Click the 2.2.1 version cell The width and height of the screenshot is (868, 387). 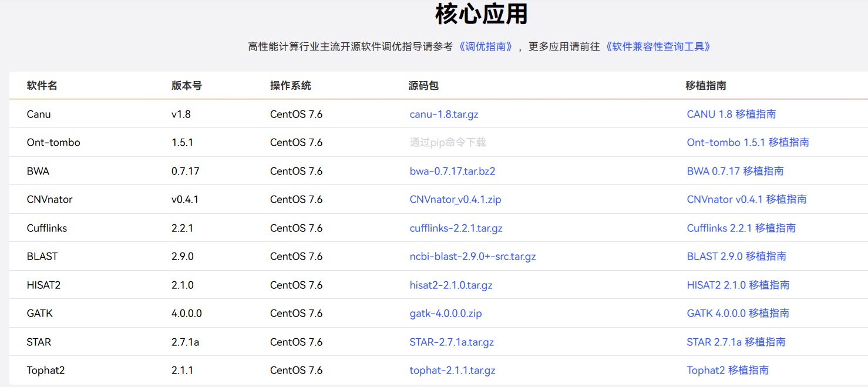[183, 228]
